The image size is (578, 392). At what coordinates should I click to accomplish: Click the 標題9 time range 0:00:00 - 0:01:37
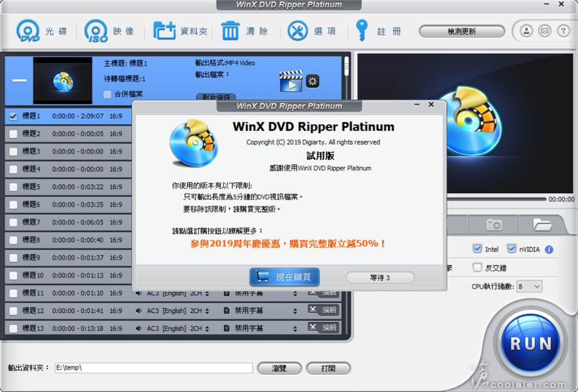(78, 257)
